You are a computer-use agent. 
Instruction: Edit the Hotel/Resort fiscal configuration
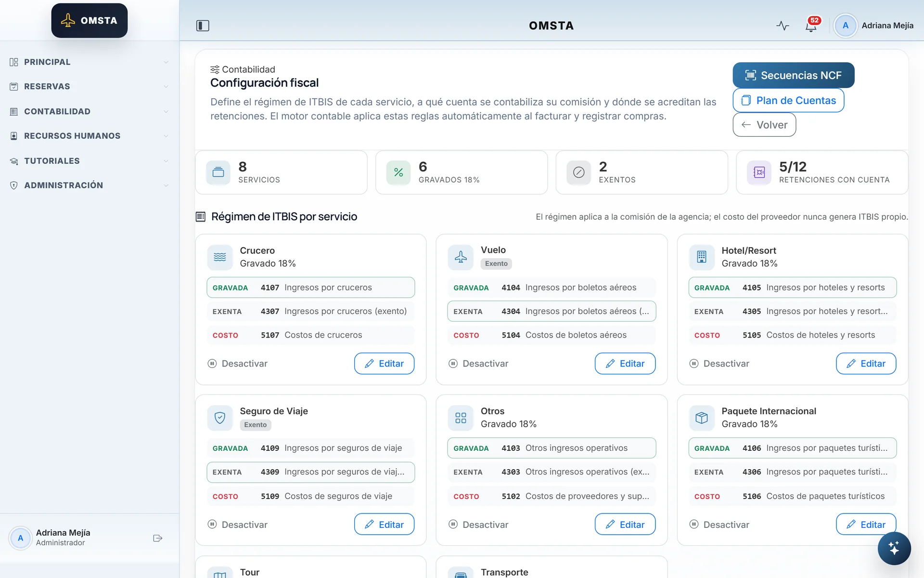tap(866, 364)
